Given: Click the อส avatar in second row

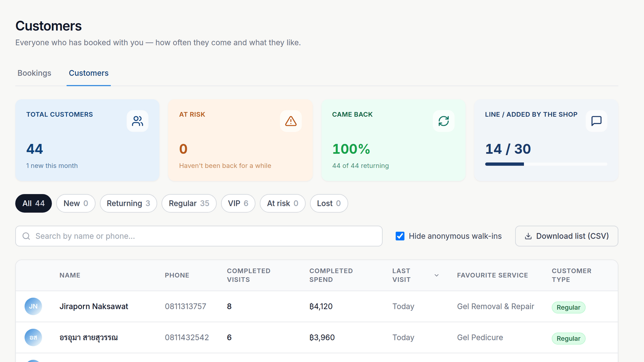Looking at the screenshot, I should point(33,338).
